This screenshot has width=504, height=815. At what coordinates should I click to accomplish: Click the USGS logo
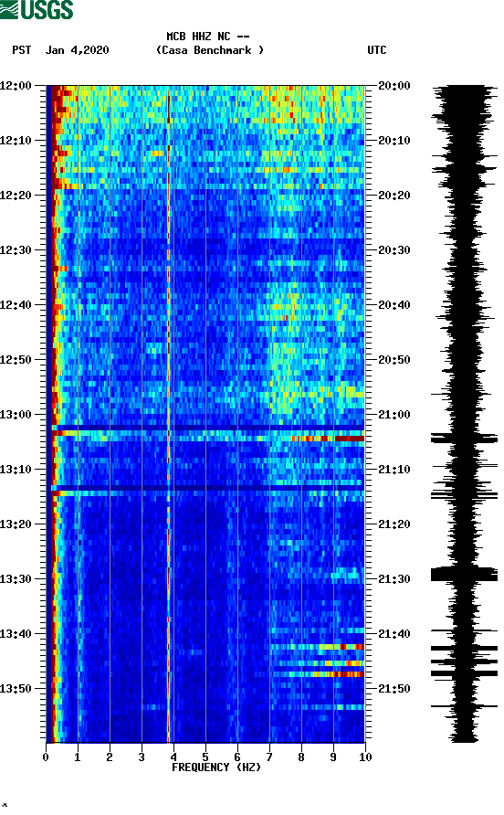pyautogui.click(x=37, y=9)
